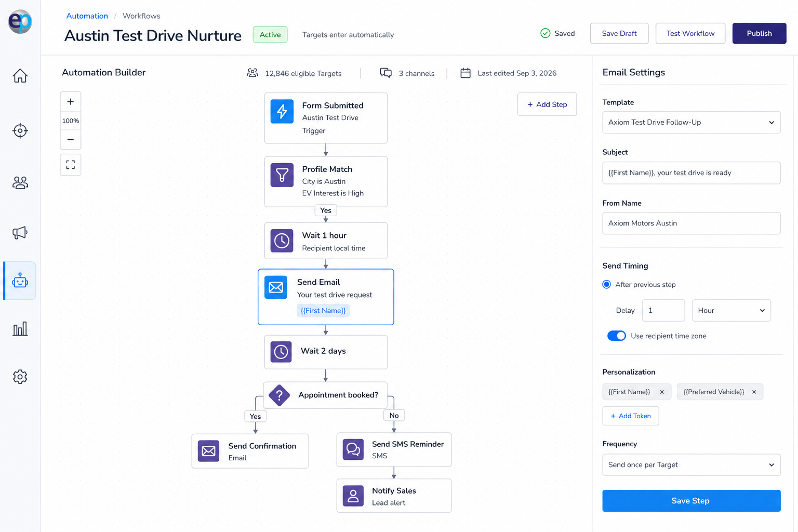Image resolution: width=798 pixels, height=532 pixels.
Task: Click the From Name input field
Action: [x=691, y=223]
